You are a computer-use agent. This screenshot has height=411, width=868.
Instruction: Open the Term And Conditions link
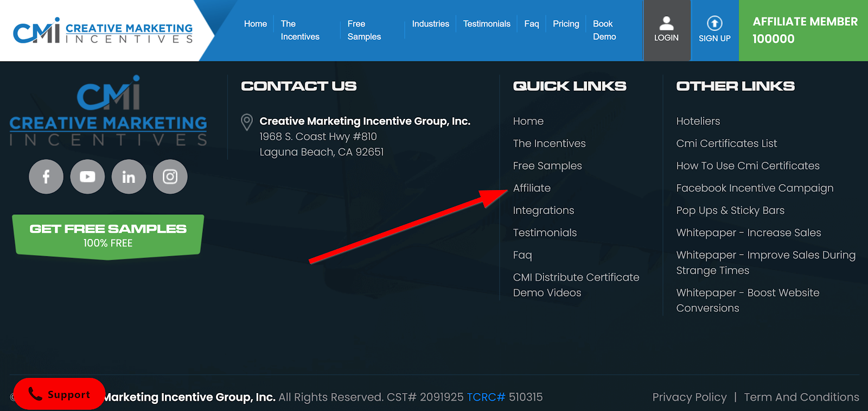tap(801, 397)
